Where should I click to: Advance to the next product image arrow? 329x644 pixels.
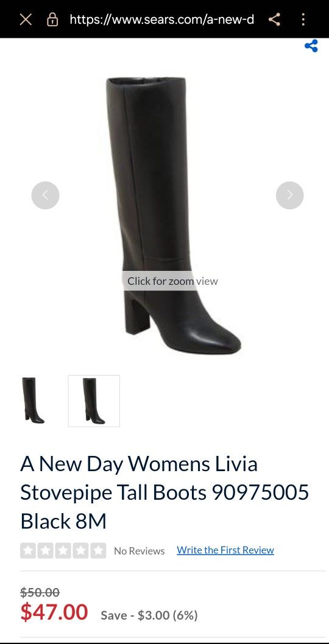[x=290, y=195]
